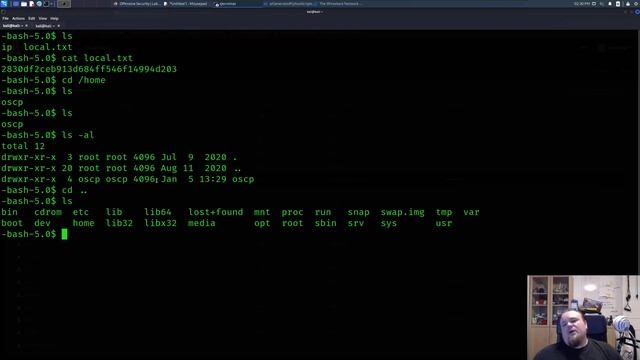Switch to the inactive second kali@kali tab

(47, 26)
